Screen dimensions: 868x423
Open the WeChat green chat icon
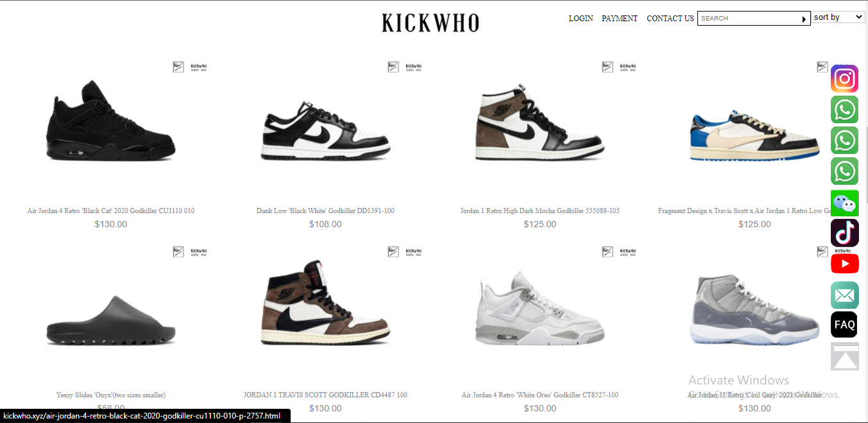point(844,203)
